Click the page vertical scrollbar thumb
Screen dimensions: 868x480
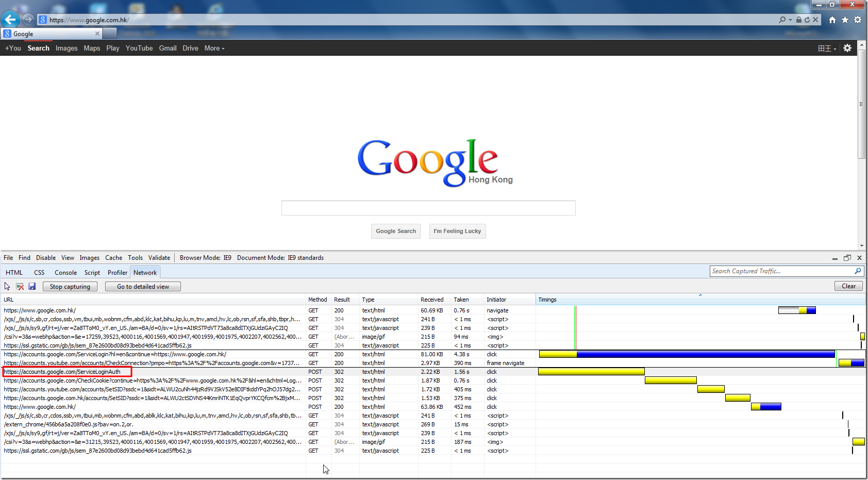[861, 104]
